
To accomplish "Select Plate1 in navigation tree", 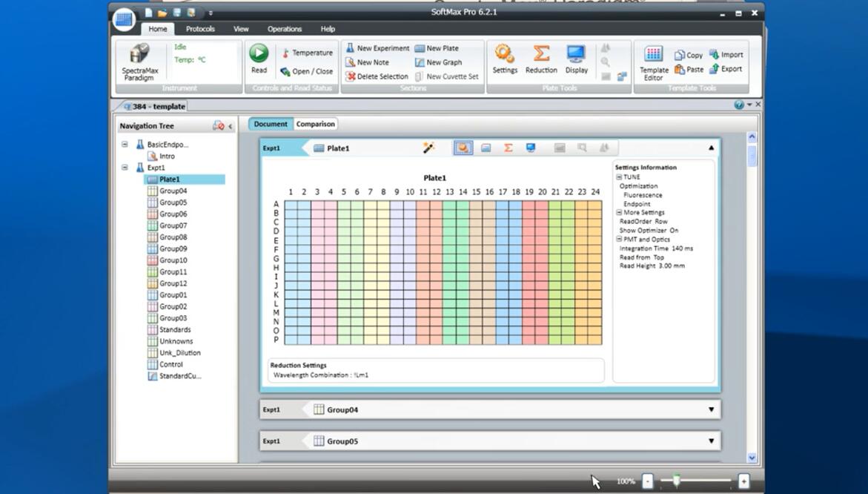I will point(185,180).
